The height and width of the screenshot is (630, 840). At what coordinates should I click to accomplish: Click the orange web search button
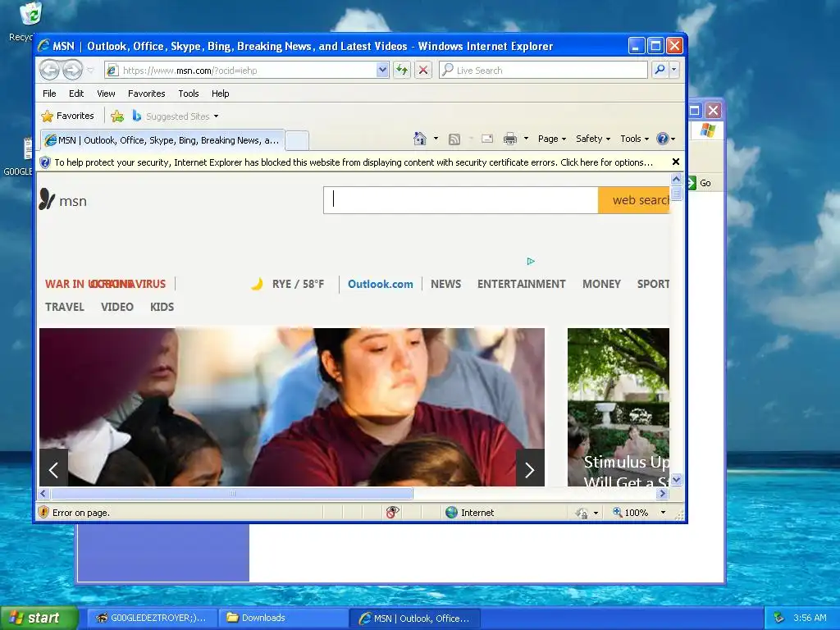(x=634, y=200)
